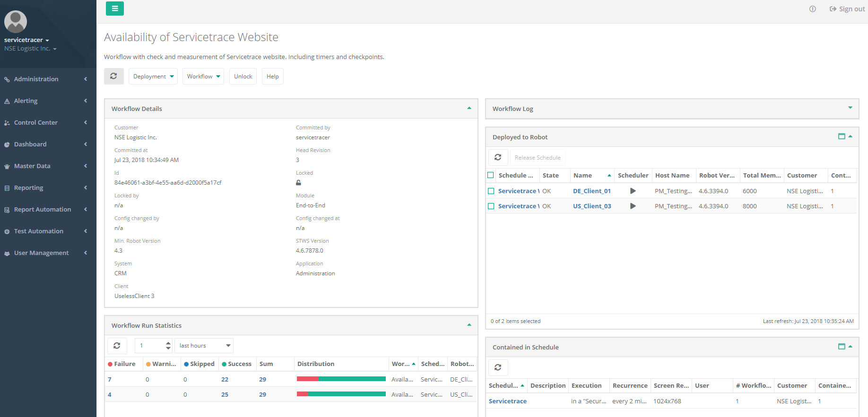Sort Deployed to Robot by Name column
The height and width of the screenshot is (417, 868).
click(592, 175)
